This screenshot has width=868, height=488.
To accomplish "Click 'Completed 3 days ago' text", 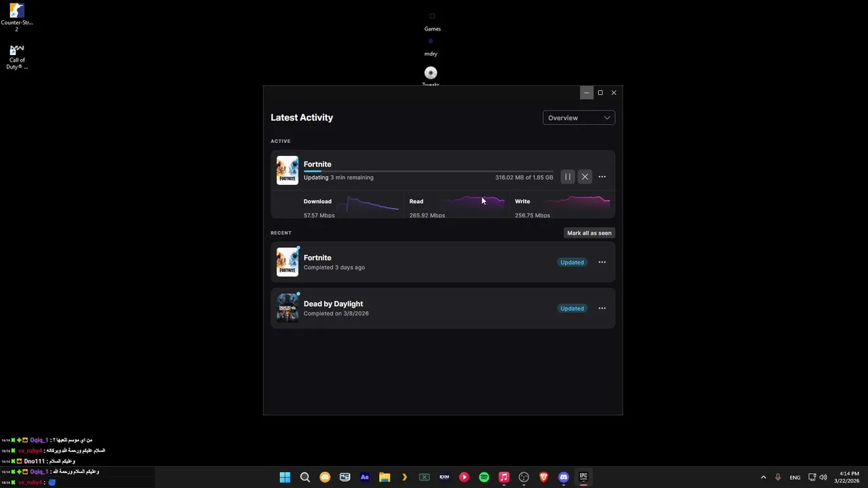I will (x=334, y=267).
